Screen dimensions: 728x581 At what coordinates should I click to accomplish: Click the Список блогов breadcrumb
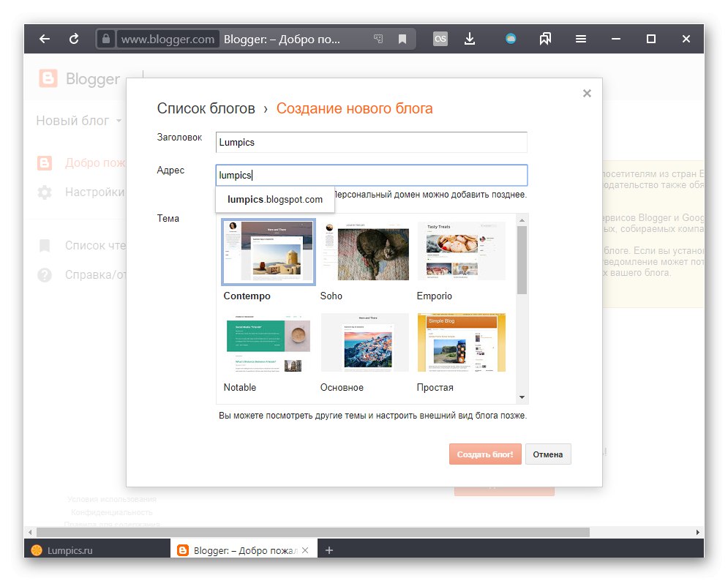click(x=206, y=108)
